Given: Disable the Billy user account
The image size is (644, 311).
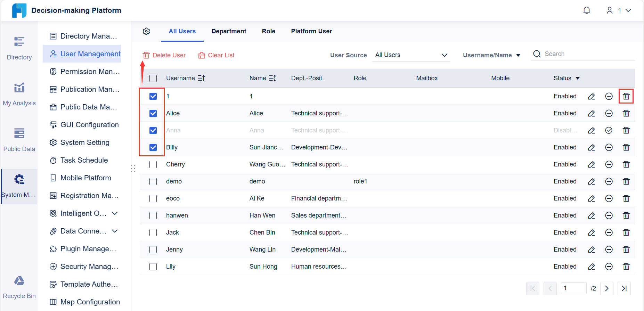Looking at the screenshot, I should (609, 147).
